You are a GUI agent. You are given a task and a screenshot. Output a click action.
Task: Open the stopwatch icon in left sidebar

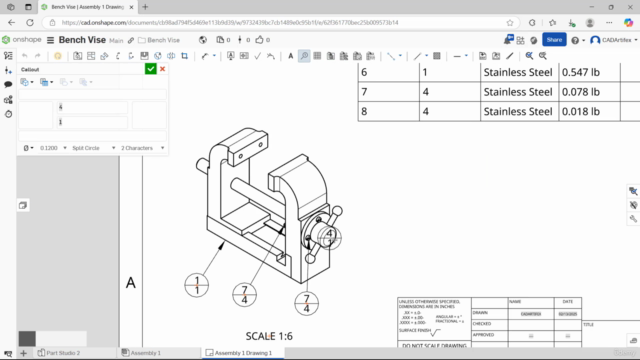tap(8, 114)
